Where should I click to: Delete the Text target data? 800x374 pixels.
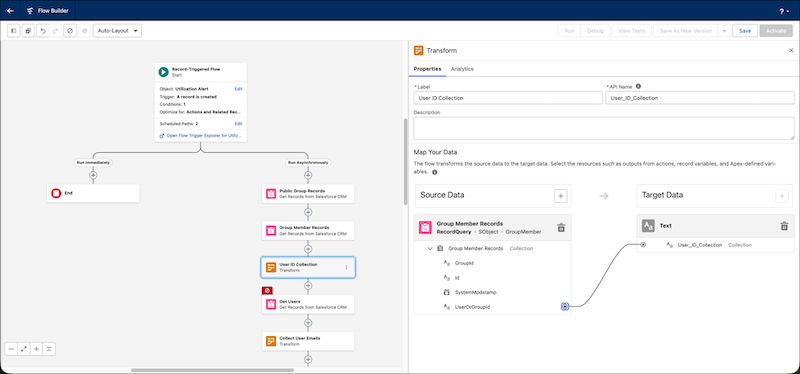pyautogui.click(x=784, y=226)
